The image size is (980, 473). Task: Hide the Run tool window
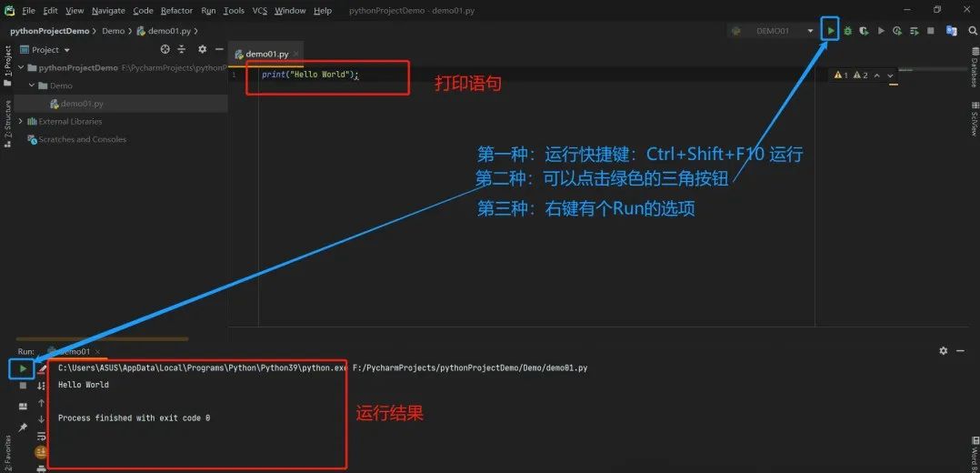tap(961, 351)
